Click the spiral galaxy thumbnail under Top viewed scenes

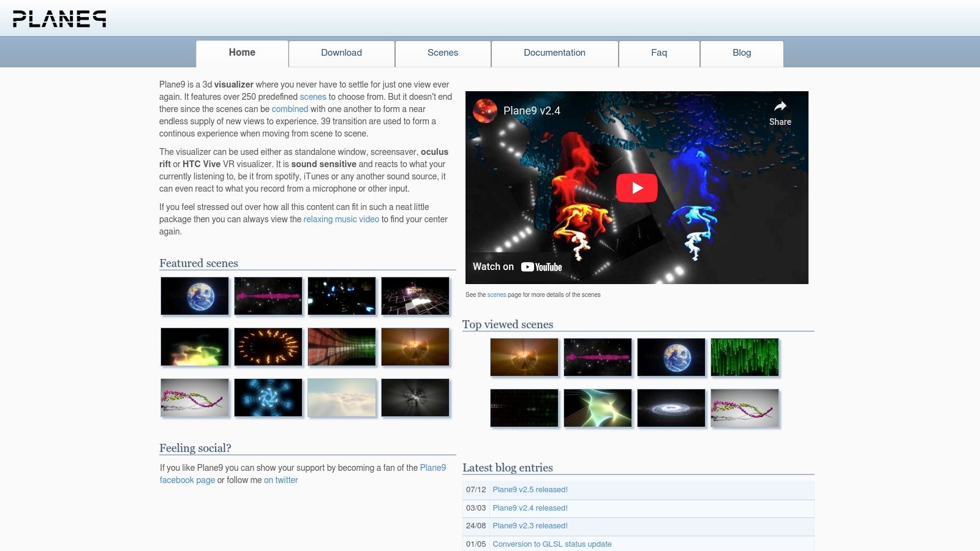tap(671, 408)
